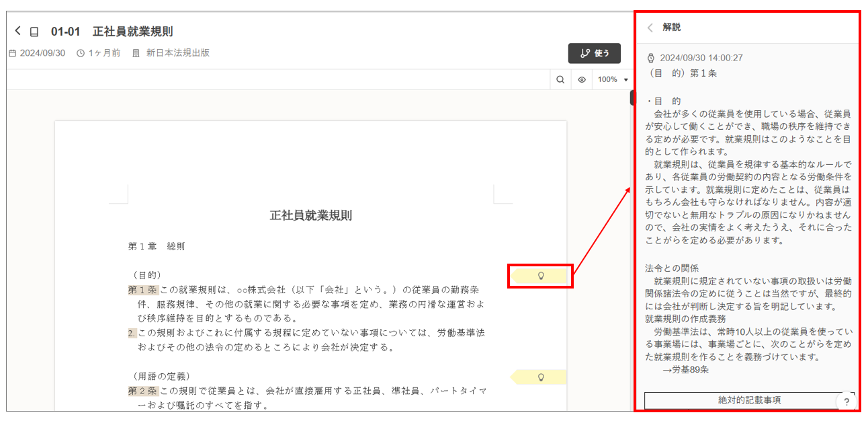Click the 解説 panel header title
Screen dimensions: 868x421
671,28
